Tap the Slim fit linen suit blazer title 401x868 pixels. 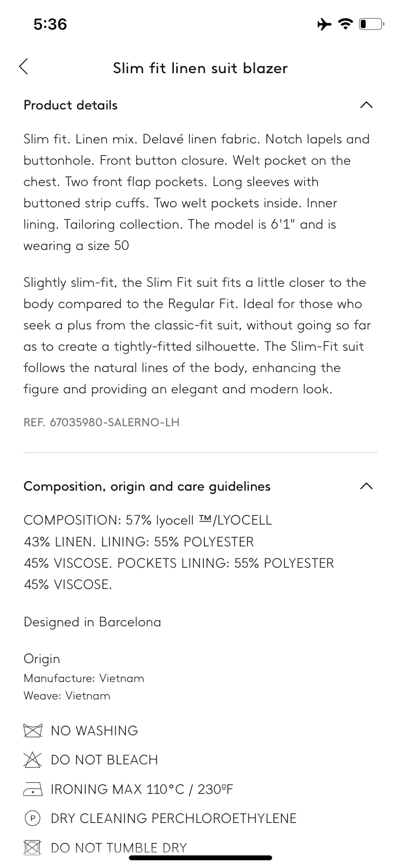pyautogui.click(x=200, y=68)
